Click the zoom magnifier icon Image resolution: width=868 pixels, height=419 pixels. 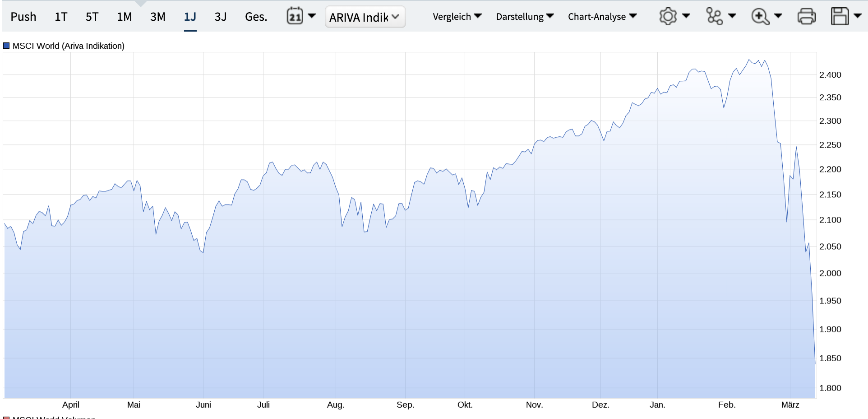click(x=760, y=17)
